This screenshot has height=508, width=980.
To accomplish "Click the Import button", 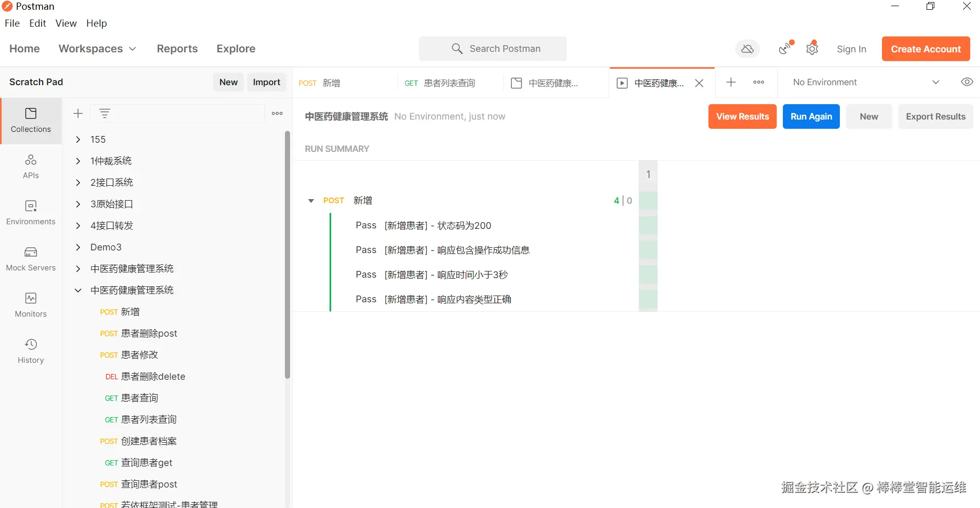I will click(266, 82).
